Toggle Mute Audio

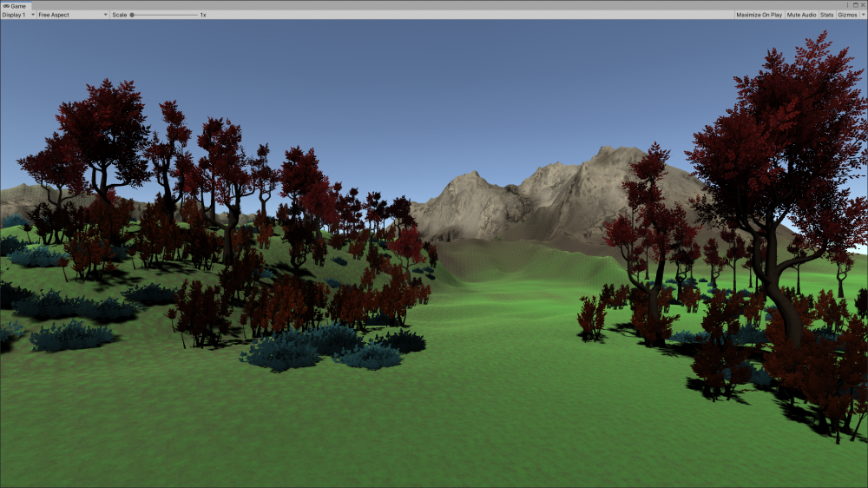pos(801,15)
